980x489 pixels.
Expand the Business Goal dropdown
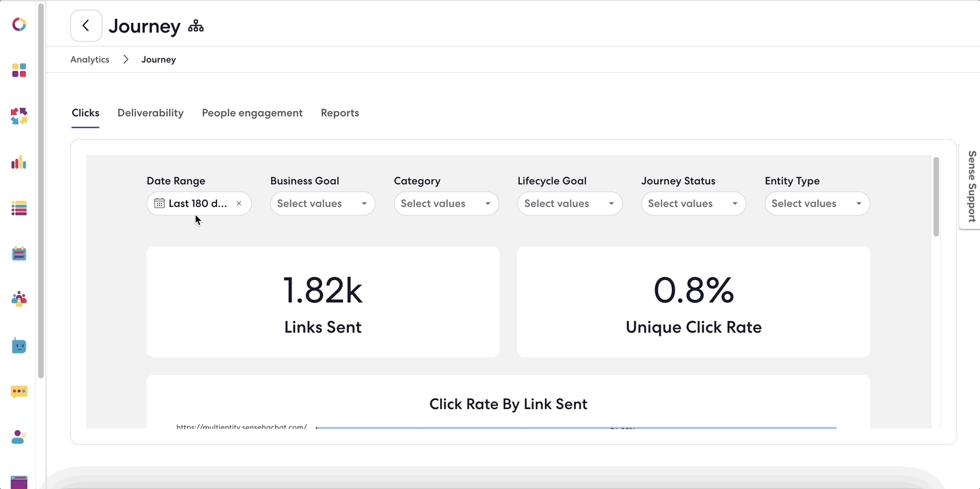(x=323, y=204)
